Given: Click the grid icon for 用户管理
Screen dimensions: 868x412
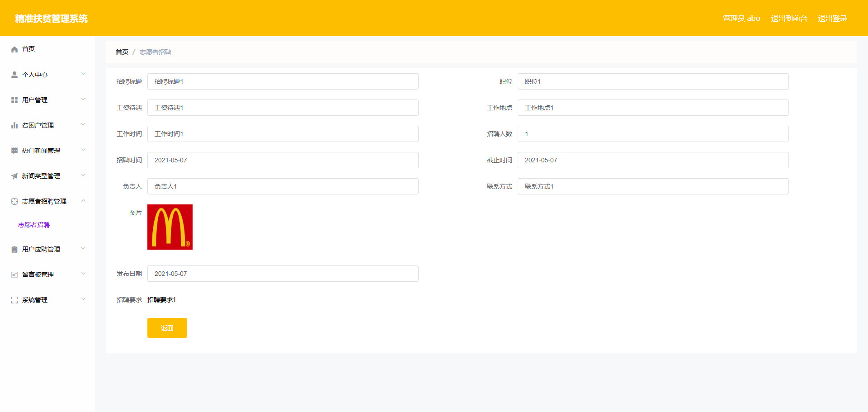Looking at the screenshot, I should pyautogui.click(x=14, y=100).
